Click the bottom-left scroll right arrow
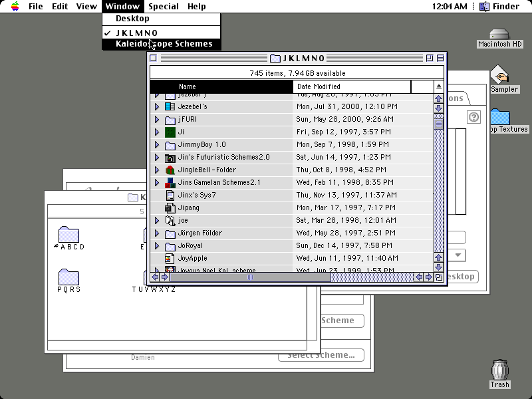Image resolution: width=532 pixels, height=399 pixels. [164, 277]
